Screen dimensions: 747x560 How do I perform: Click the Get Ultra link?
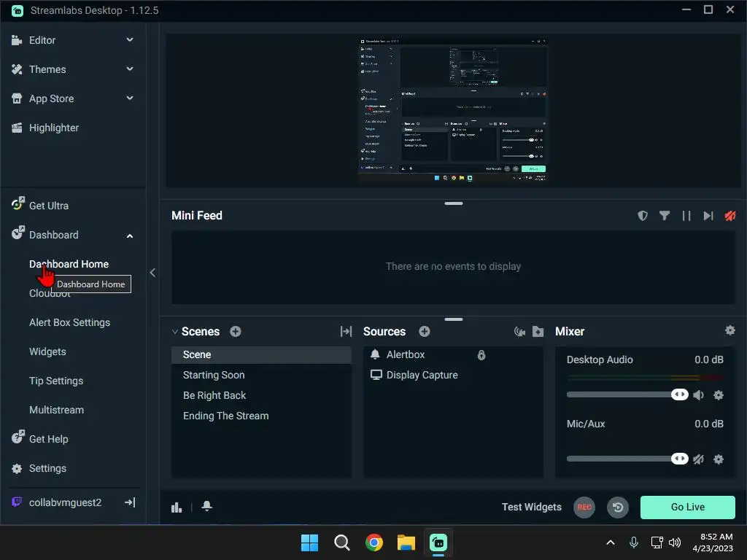49,206
